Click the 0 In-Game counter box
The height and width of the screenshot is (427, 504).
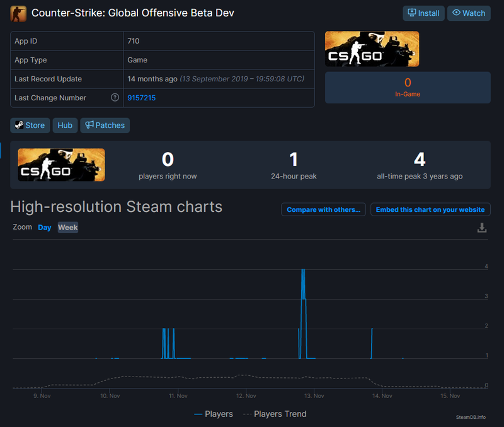coord(408,88)
